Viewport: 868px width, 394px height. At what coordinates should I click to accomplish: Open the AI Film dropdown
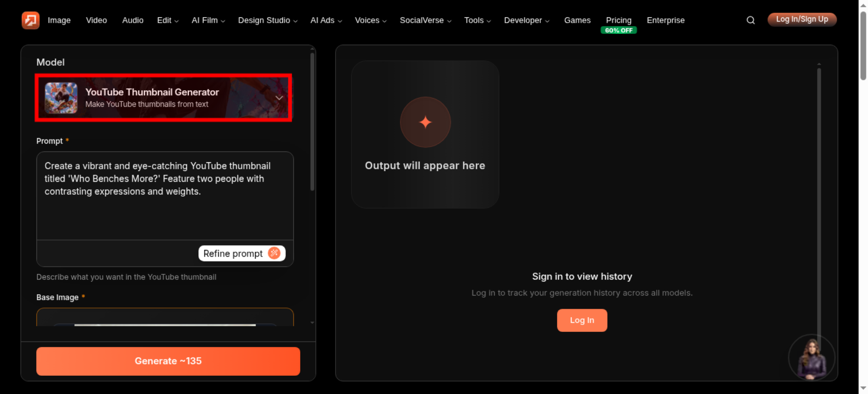pyautogui.click(x=208, y=20)
